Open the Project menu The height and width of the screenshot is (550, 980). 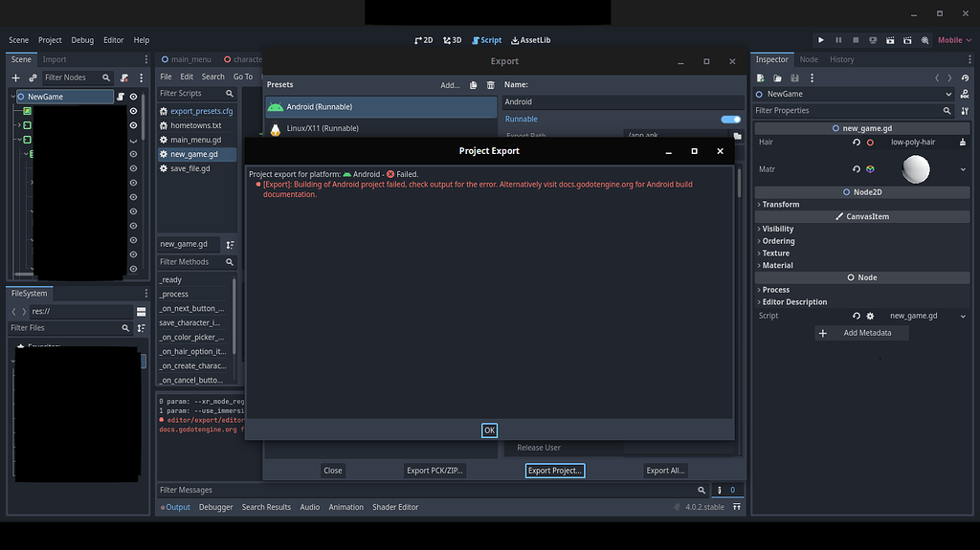[50, 40]
